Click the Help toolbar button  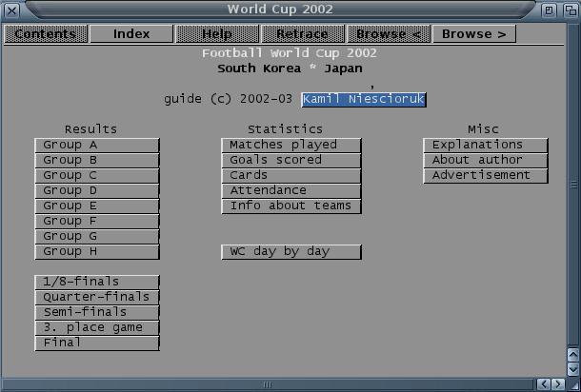217,34
